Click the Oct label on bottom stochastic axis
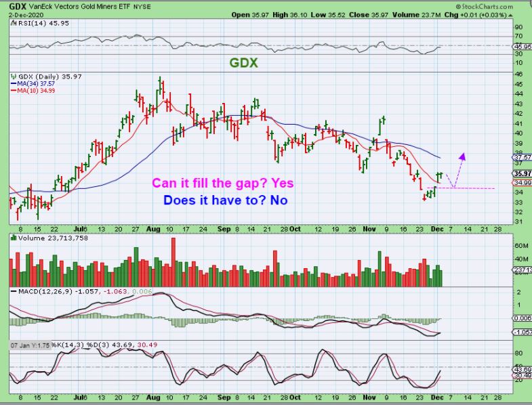 295,397
